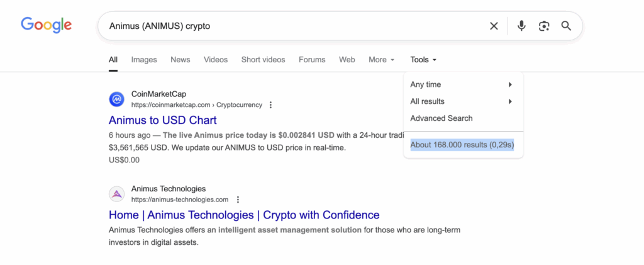Click the magnifying glass search button
Image resolution: width=644 pixels, height=265 pixels.
566,26
